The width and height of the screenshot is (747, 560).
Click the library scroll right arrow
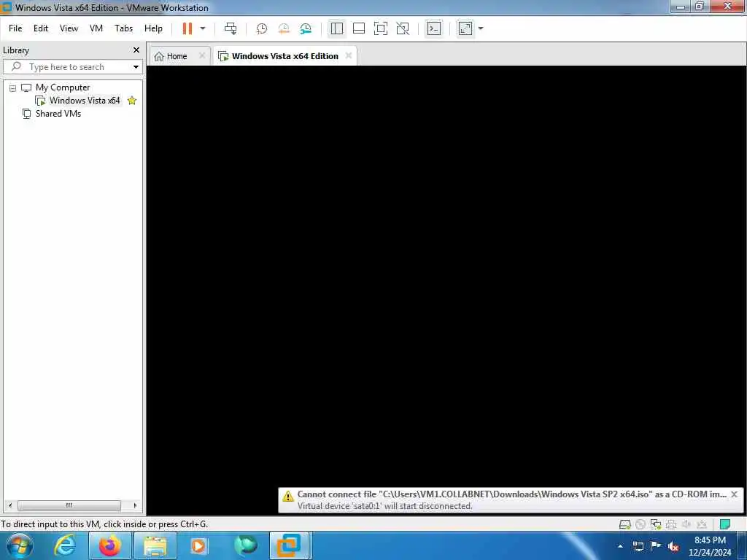(135, 505)
